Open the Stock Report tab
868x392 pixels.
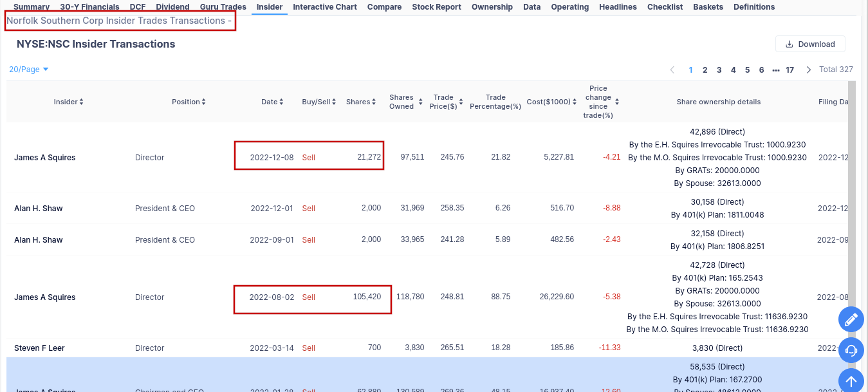437,7
